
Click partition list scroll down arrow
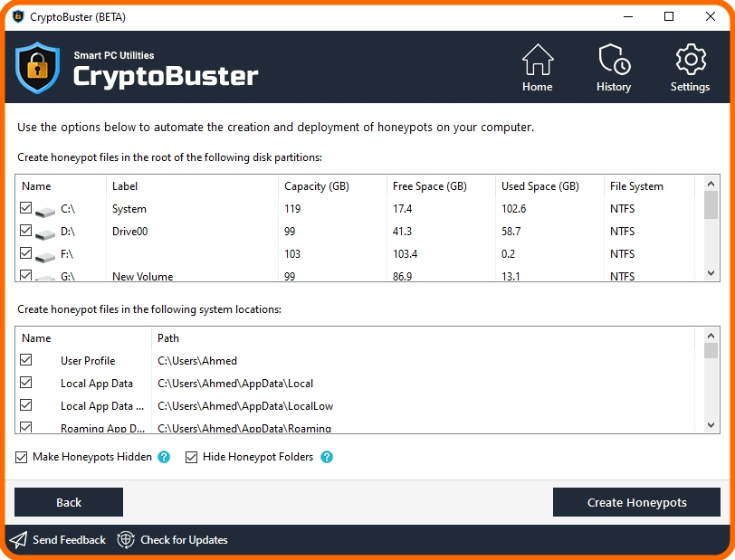[711, 273]
